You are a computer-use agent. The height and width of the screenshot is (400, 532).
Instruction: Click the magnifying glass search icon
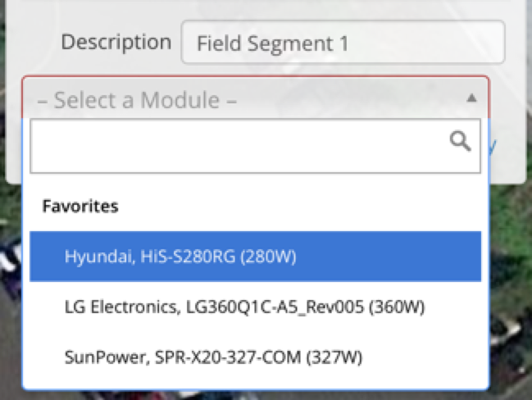point(460,141)
